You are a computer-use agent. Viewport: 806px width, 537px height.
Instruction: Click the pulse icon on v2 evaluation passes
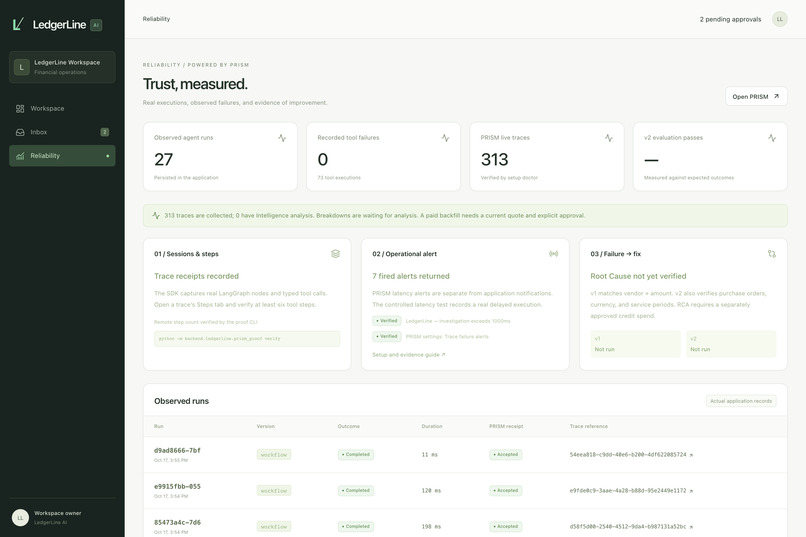(772, 138)
